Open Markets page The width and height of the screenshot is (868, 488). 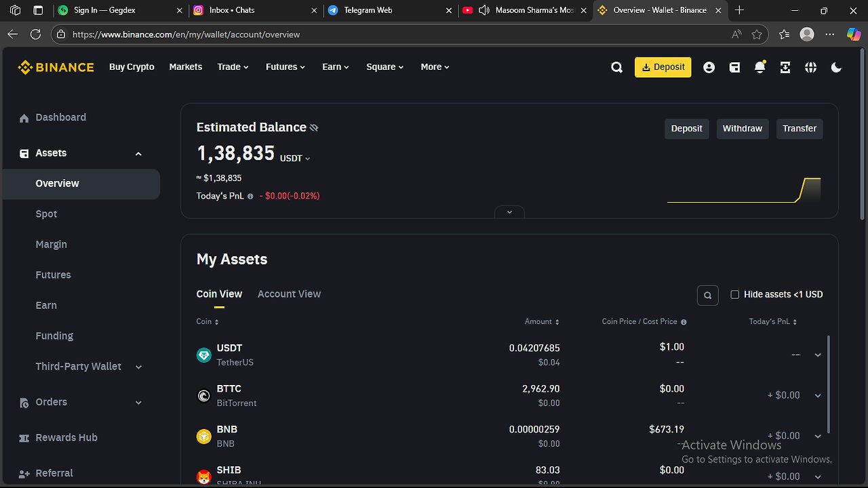coord(186,66)
